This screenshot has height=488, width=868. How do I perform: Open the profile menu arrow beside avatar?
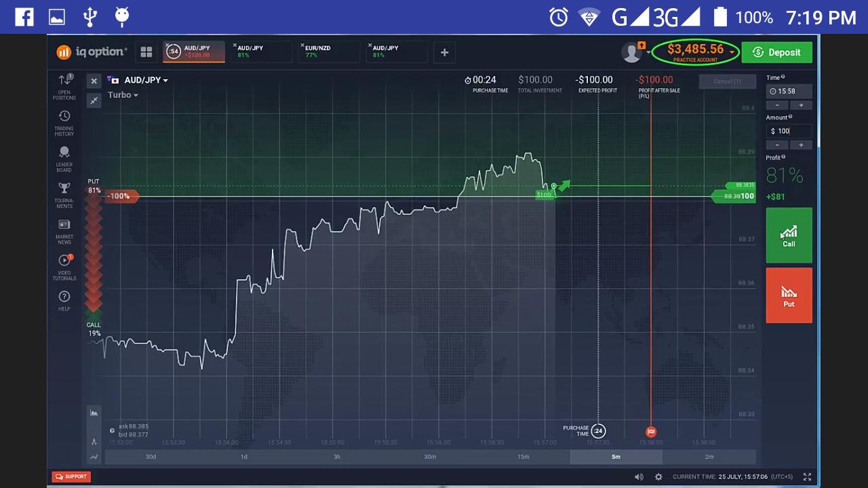click(649, 52)
